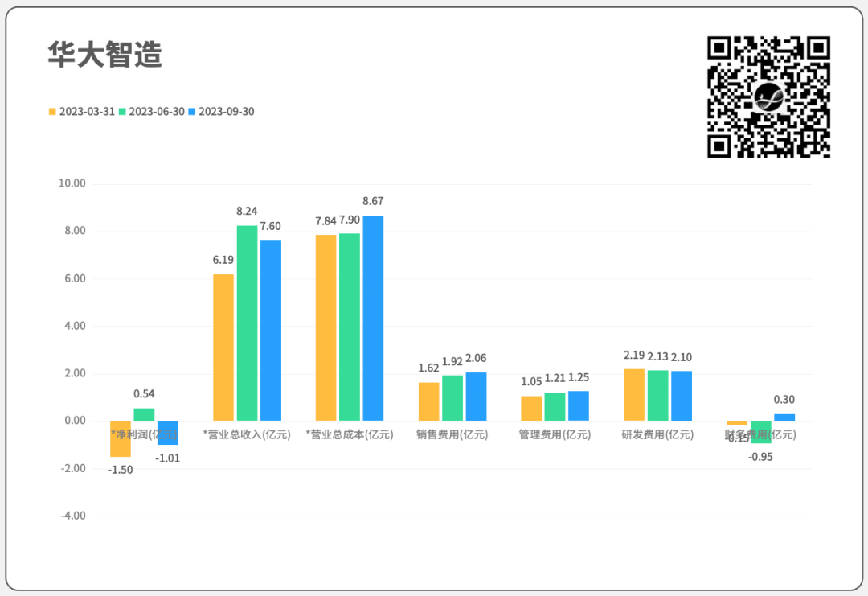868x596 pixels.
Task: Click the logo in the QR code center
Action: [x=769, y=97]
